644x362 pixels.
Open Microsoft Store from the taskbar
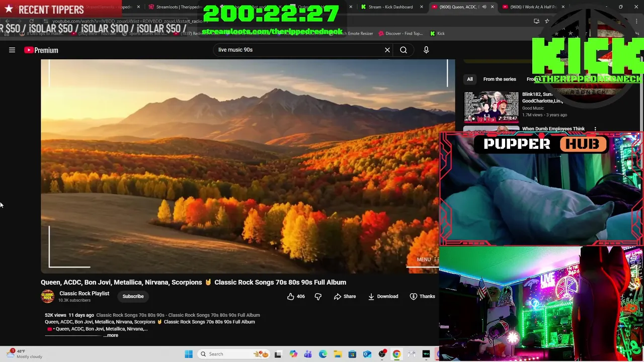coord(352,354)
